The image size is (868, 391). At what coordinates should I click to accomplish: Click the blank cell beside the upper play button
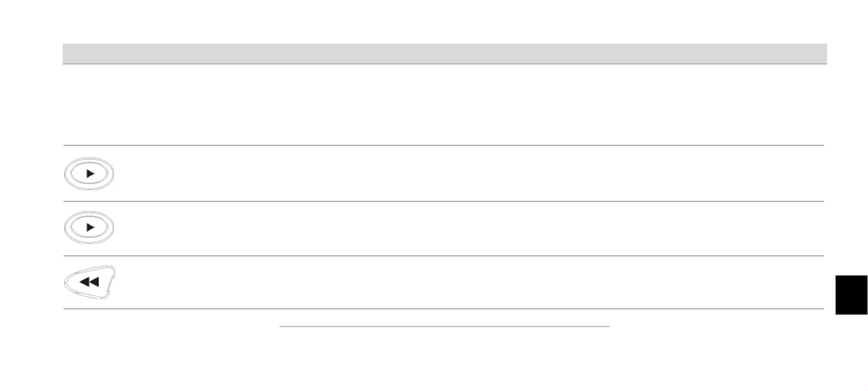470,174
